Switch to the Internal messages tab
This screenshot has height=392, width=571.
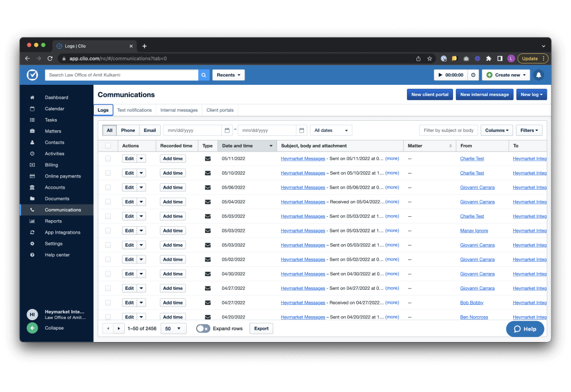click(179, 110)
